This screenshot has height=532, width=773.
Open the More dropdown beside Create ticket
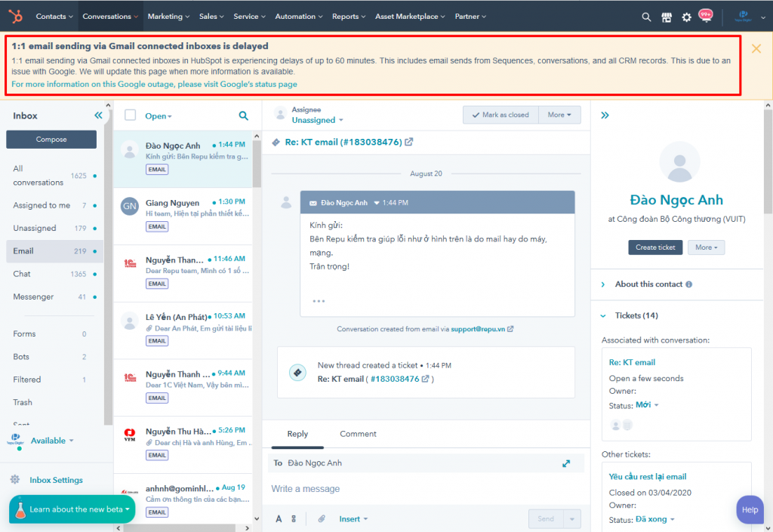pos(706,248)
